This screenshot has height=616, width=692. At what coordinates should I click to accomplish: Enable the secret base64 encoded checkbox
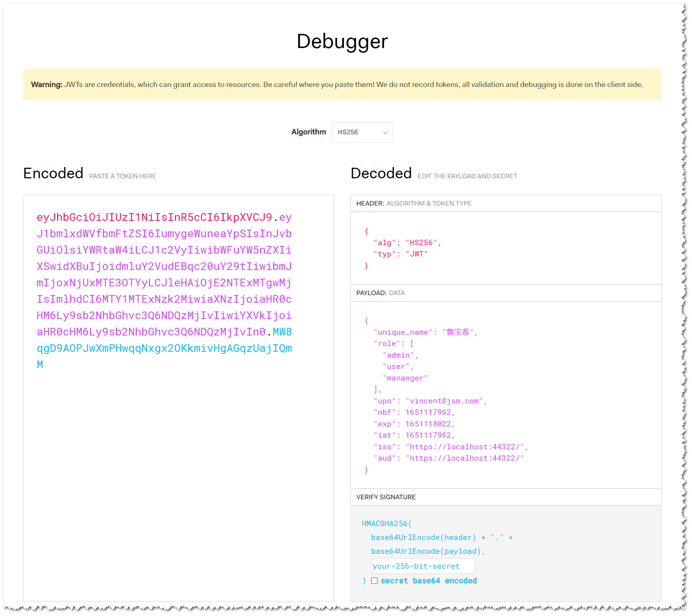coord(374,581)
